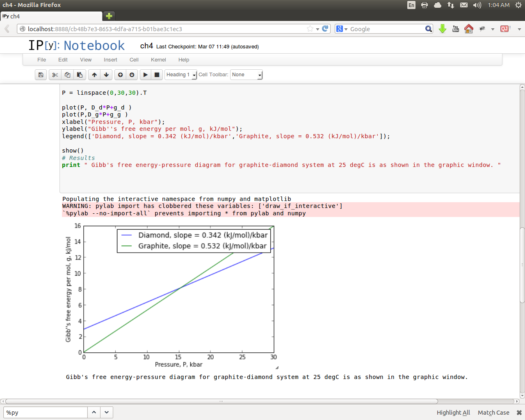Click the ch4 notebook title to rename

146,46
